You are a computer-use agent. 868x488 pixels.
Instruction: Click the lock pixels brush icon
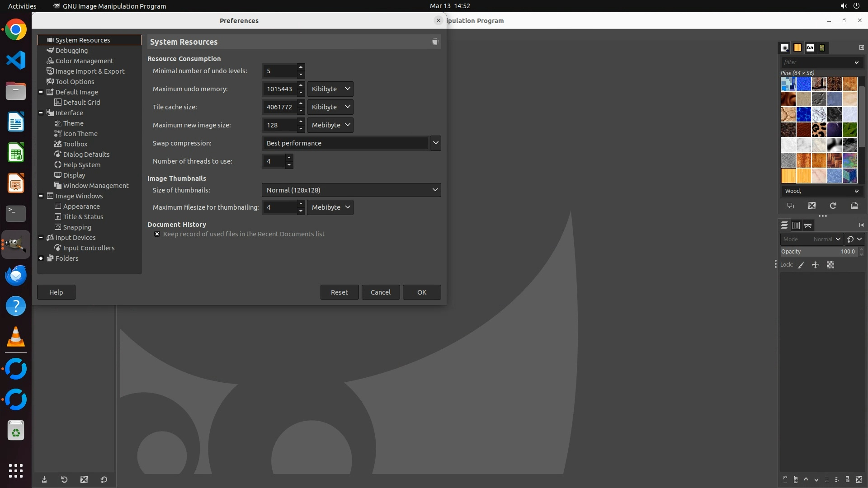(x=801, y=265)
